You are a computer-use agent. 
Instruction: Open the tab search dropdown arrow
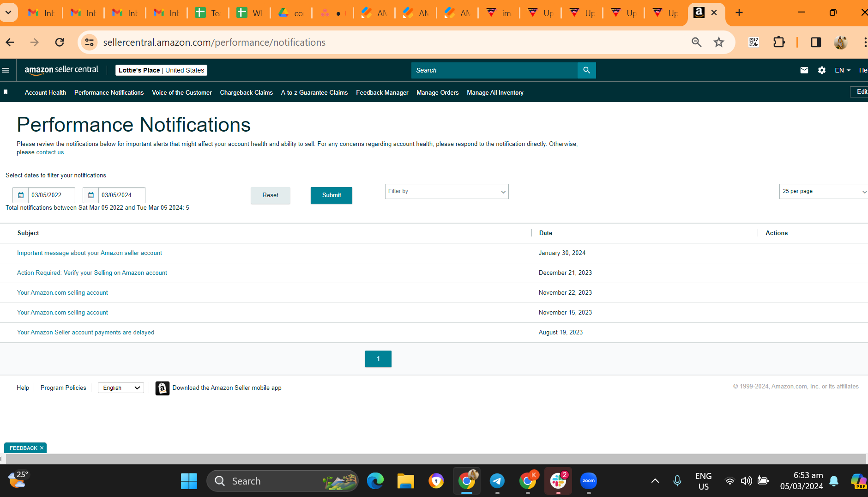(8, 13)
